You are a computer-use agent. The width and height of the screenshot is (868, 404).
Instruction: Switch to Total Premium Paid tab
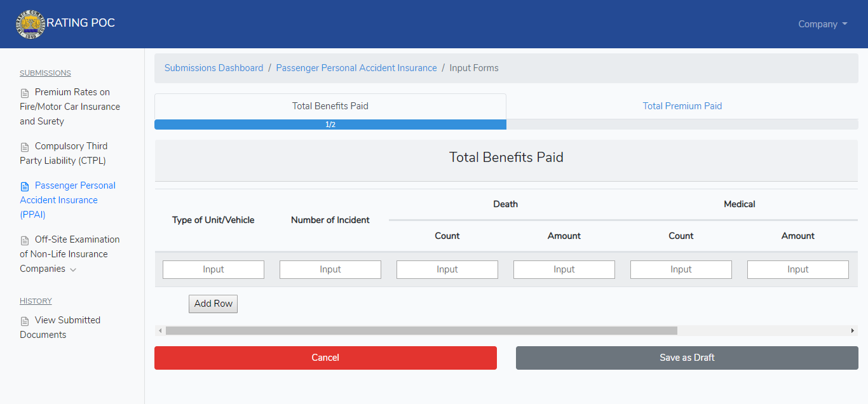(x=682, y=106)
